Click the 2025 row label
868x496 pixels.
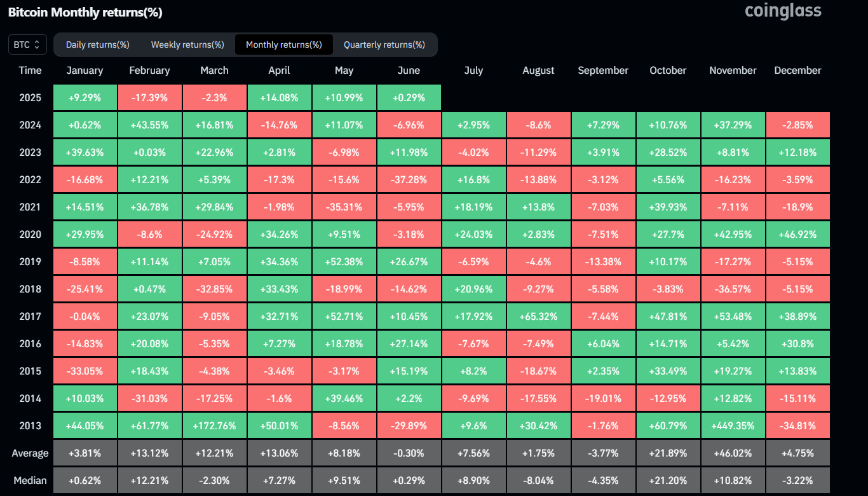[30, 97]
